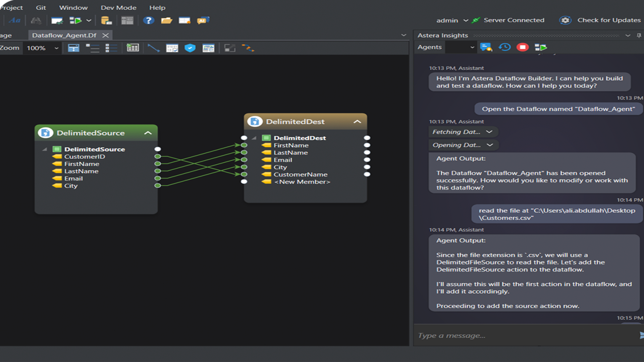
Task: Start new chat in Astera Insights
Action: (486, 47)
